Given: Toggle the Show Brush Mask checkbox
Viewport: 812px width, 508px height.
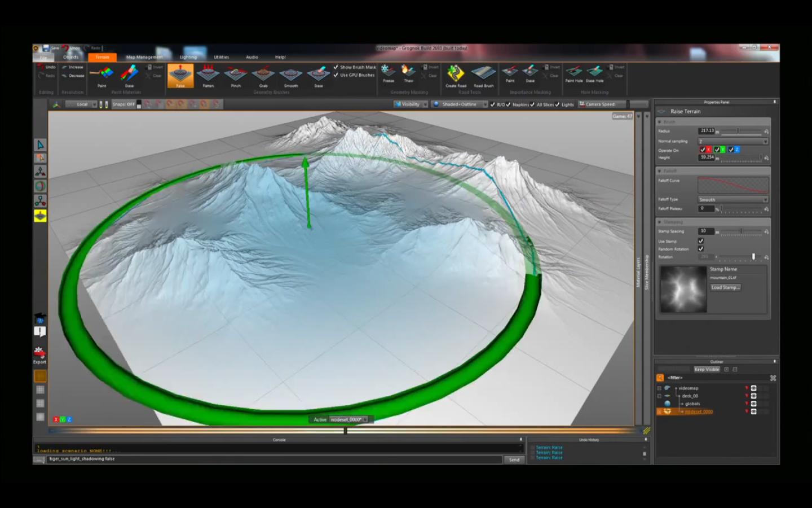Looking at the screenshot, I should point(336,67).
